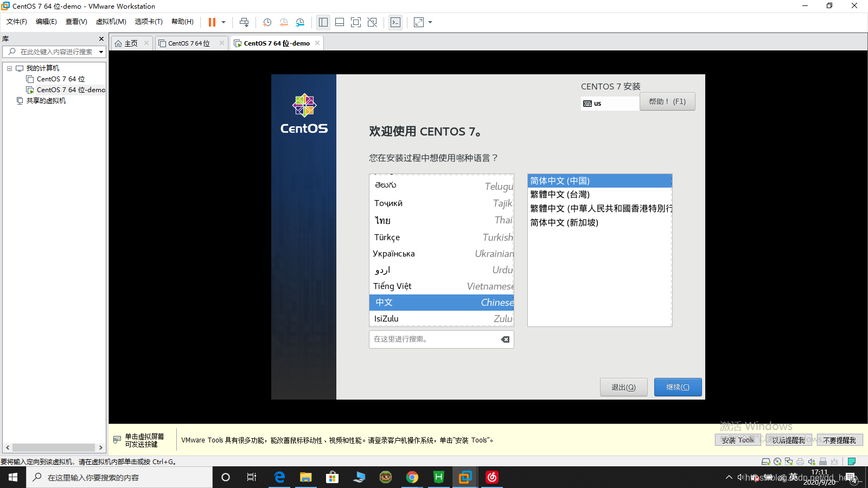Toggle the console view icon
Screen dimensions: 868x488
click(x=395, y=22)
